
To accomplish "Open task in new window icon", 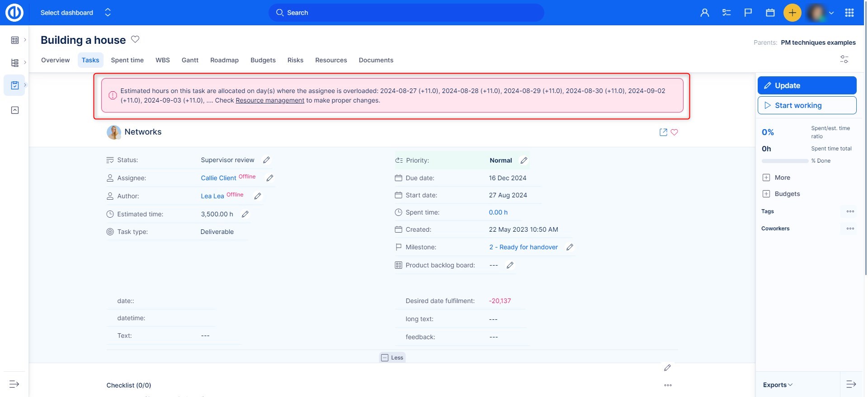I will click(x=663, y=132).
